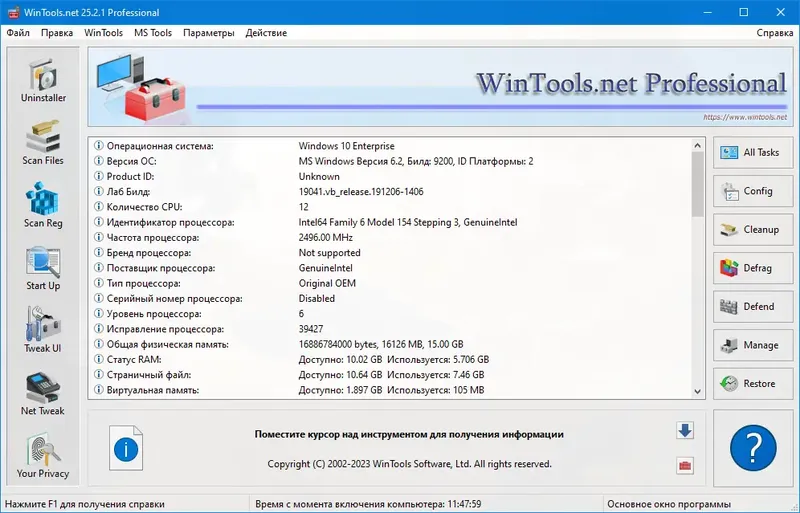Open the Uninstaller tool
800x513 pixels.
pos(43,81)
